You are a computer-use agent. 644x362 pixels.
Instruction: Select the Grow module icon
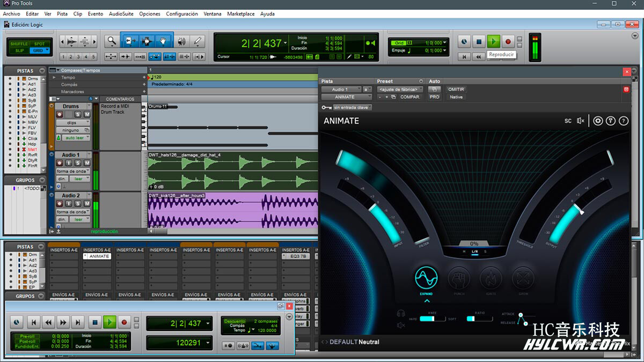(x=523, y=278)
